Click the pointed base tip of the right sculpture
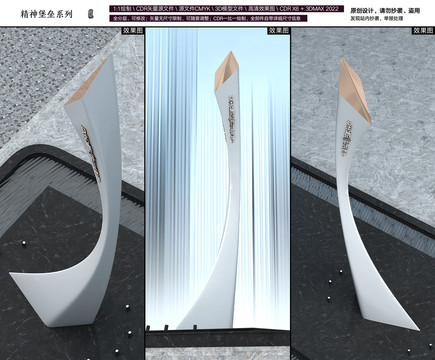Screen dimensions: 435x360 (415, 328)
